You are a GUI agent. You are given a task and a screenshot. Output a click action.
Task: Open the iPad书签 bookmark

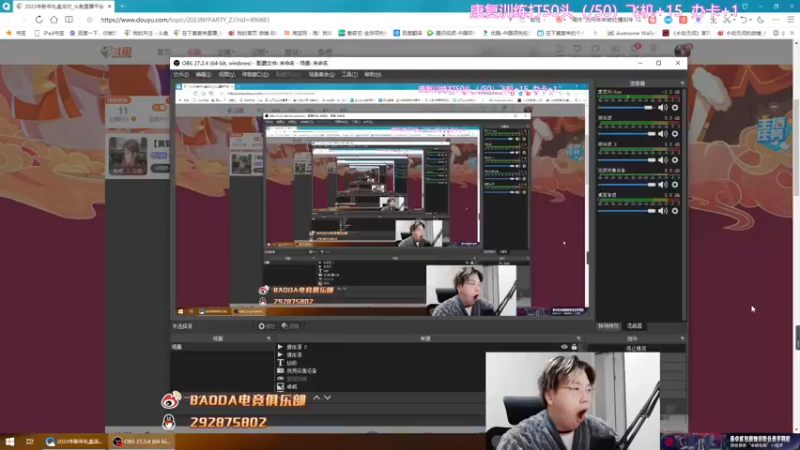(x=49, y=33)
